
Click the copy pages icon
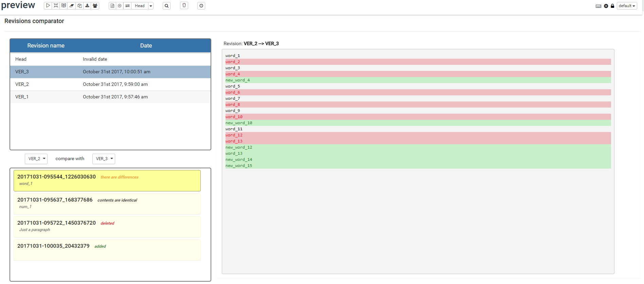tap(79, 6)
